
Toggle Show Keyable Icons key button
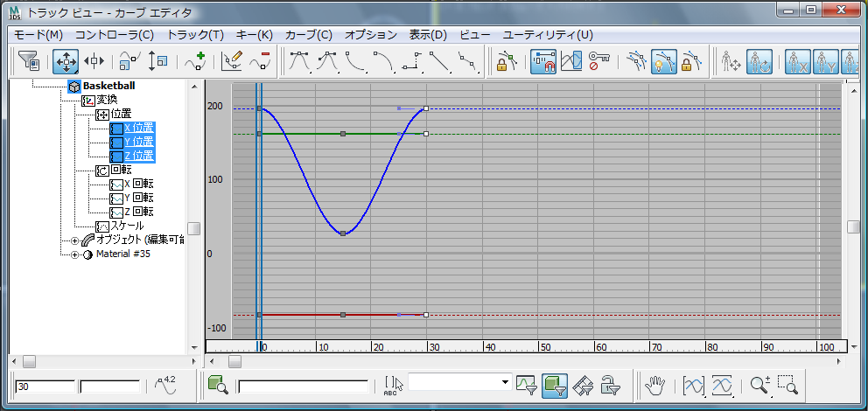pyautogui.click(x=599, y=61)
